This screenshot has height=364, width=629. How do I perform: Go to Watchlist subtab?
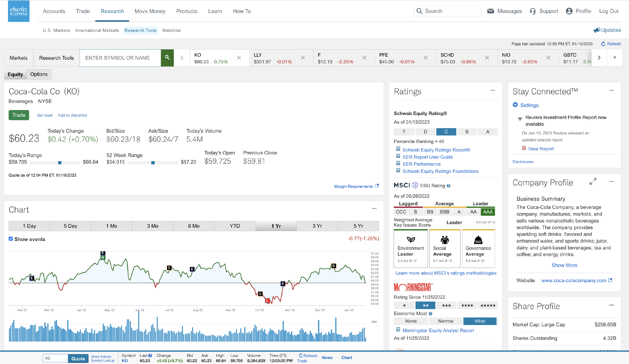[x=171, y=30]
